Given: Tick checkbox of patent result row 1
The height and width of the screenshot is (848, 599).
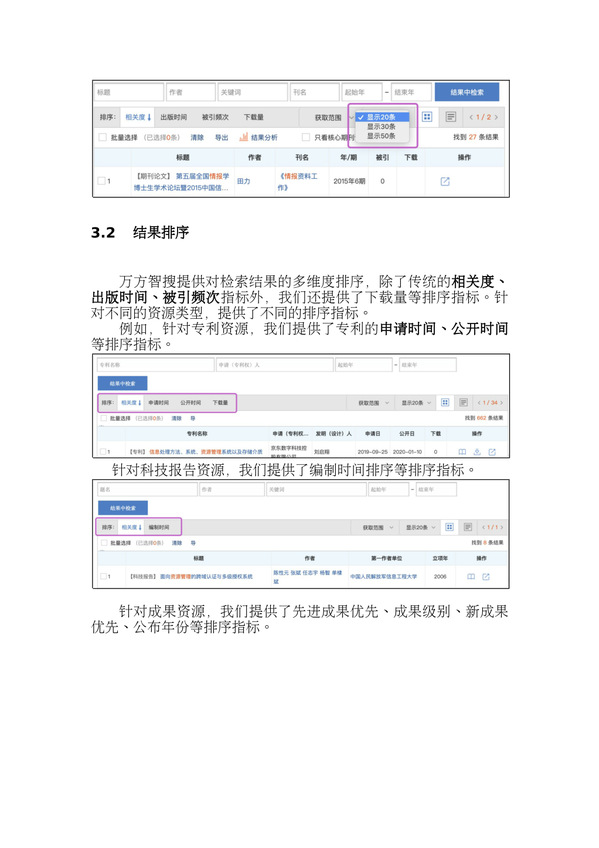Looking at the screenshot, I should coord(102,451).
